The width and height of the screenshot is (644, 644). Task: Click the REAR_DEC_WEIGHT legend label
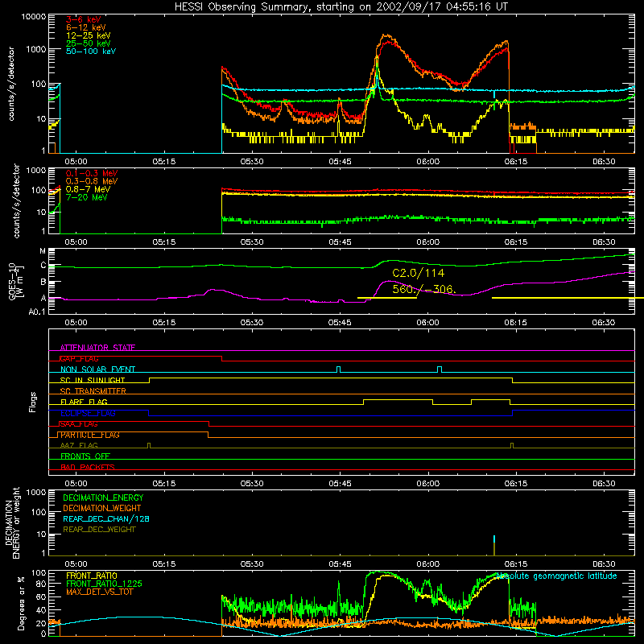point(99,530)
